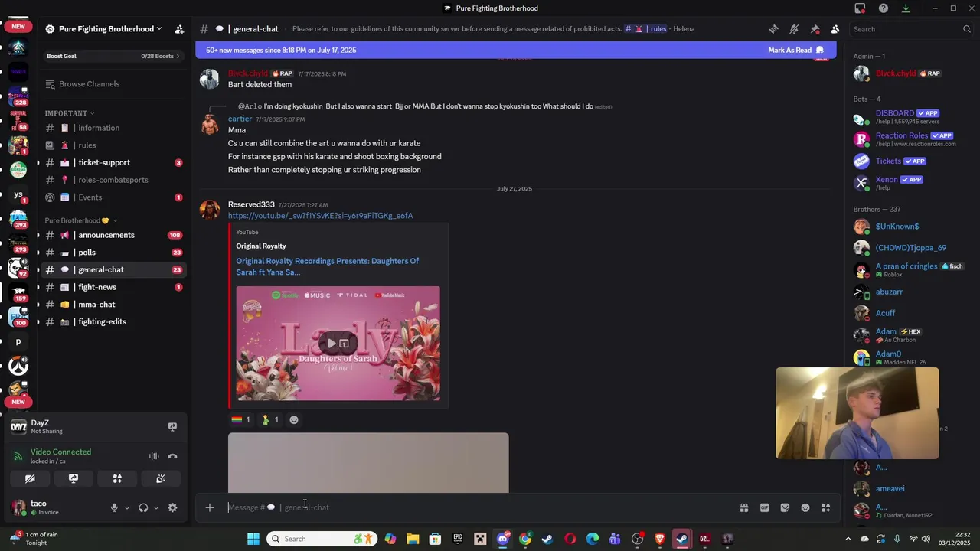The image size is (980, 551).
Task: Open the gift icon in message bar
Action: point(743,507)
